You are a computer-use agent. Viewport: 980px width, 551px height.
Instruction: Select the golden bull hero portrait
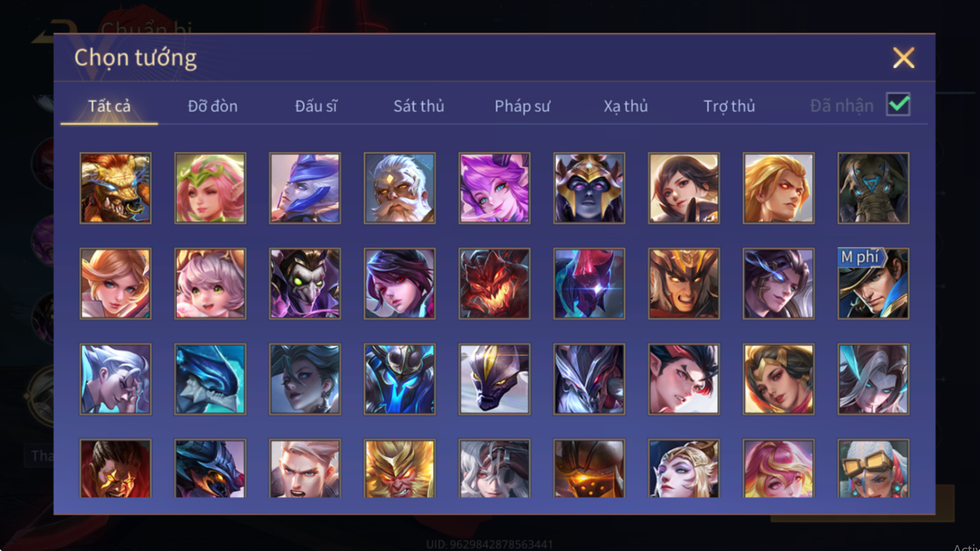pyautogui.click(x=116, y=188)
